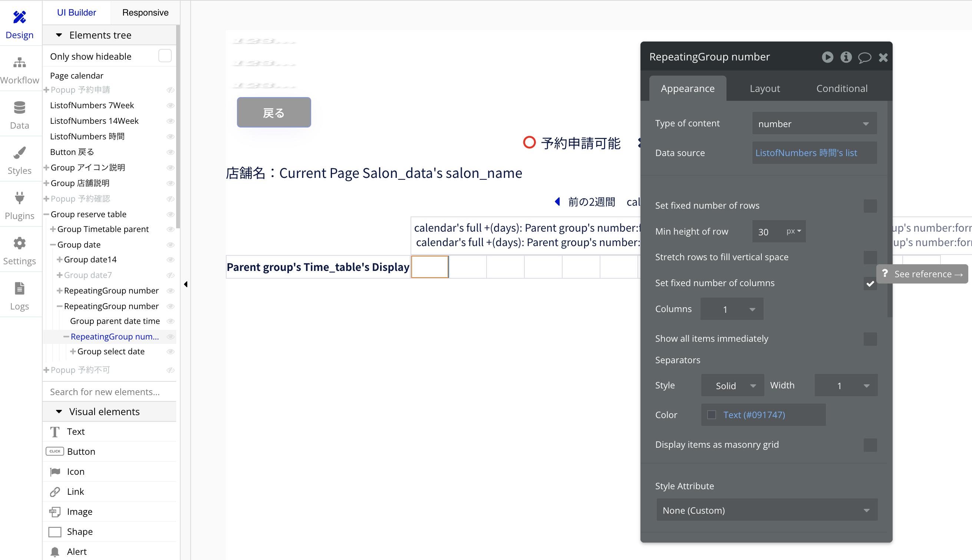Open the Plugins plug icon

[x=20, y=198]
